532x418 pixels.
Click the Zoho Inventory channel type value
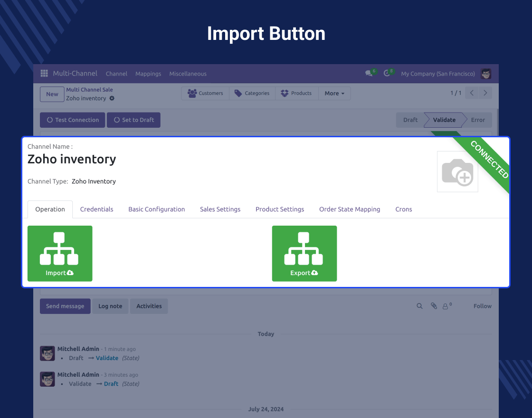94,181
